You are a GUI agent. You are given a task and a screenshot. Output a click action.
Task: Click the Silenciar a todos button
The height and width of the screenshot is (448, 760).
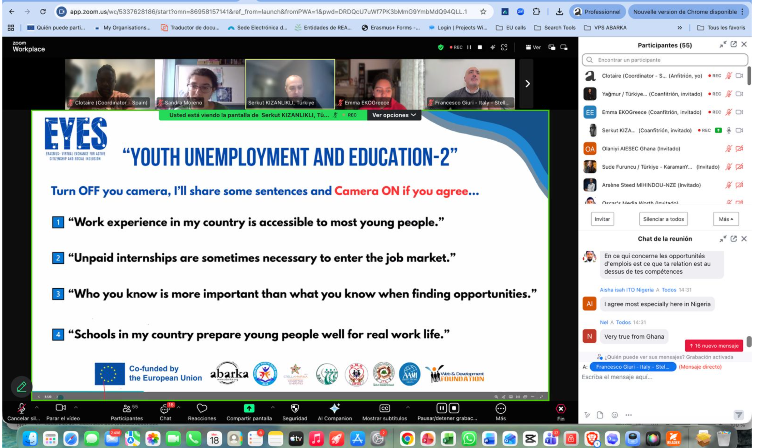pyautogui.click(x=663, y=218)
